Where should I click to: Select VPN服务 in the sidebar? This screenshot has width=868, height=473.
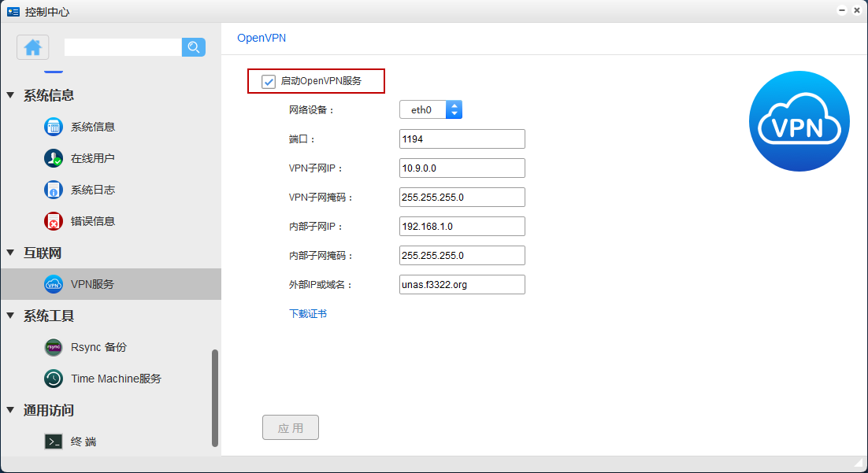click(x=92, y=284)
